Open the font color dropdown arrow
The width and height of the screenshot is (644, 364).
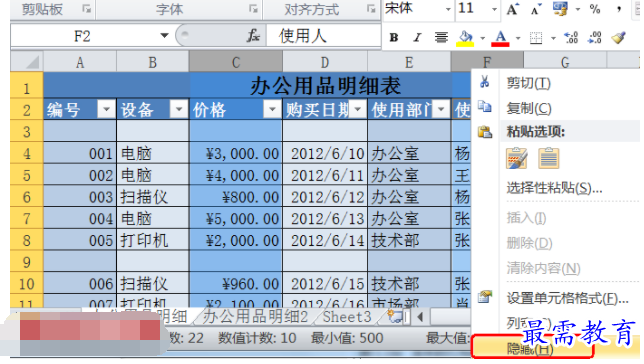[x=518, y=38]
